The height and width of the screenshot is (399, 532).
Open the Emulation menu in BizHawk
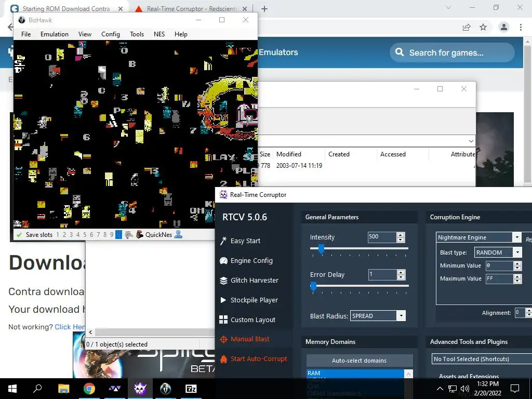pos(54,34)
